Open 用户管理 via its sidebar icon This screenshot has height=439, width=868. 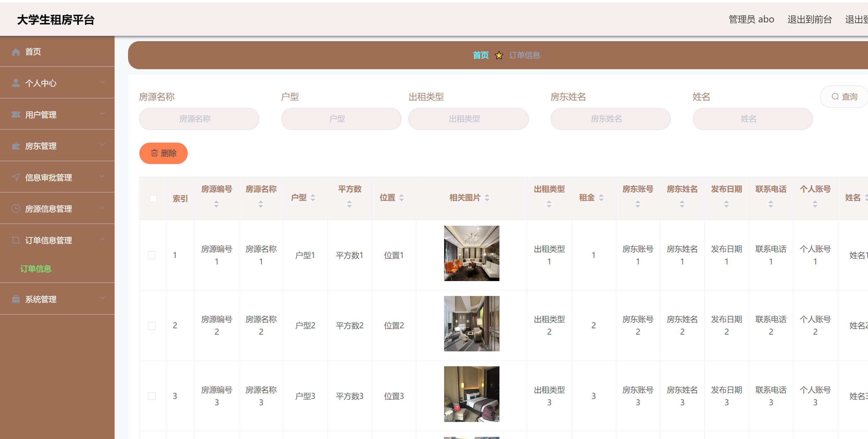coord(16,114)
